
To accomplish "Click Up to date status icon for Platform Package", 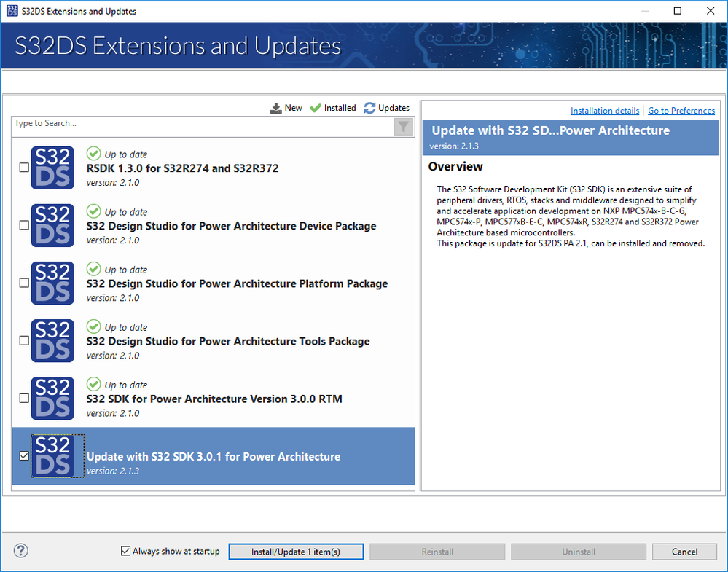I will point(93,268).
